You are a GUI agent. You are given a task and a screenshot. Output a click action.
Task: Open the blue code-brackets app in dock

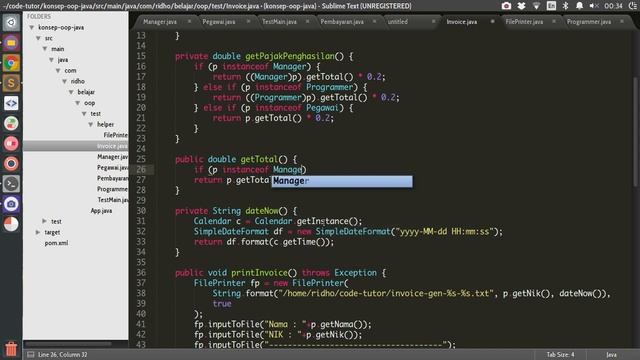coord(11,103)
